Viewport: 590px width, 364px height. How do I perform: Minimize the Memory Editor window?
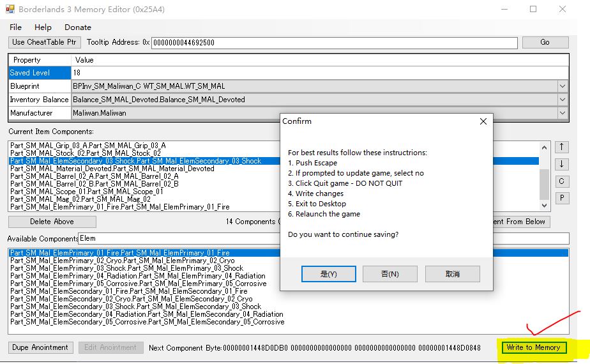(x=504, y=9)
